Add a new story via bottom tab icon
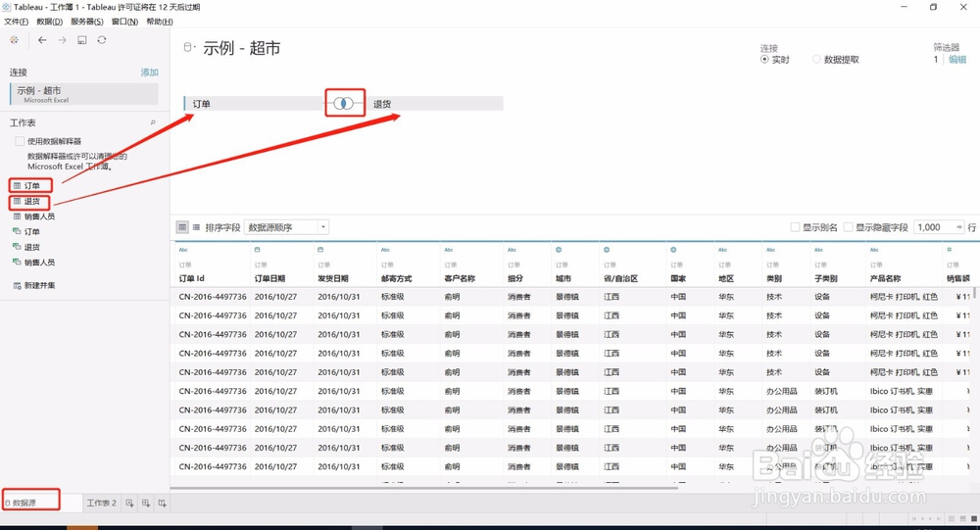The width and height of the screenshot is (980, 530). point(162,503)
